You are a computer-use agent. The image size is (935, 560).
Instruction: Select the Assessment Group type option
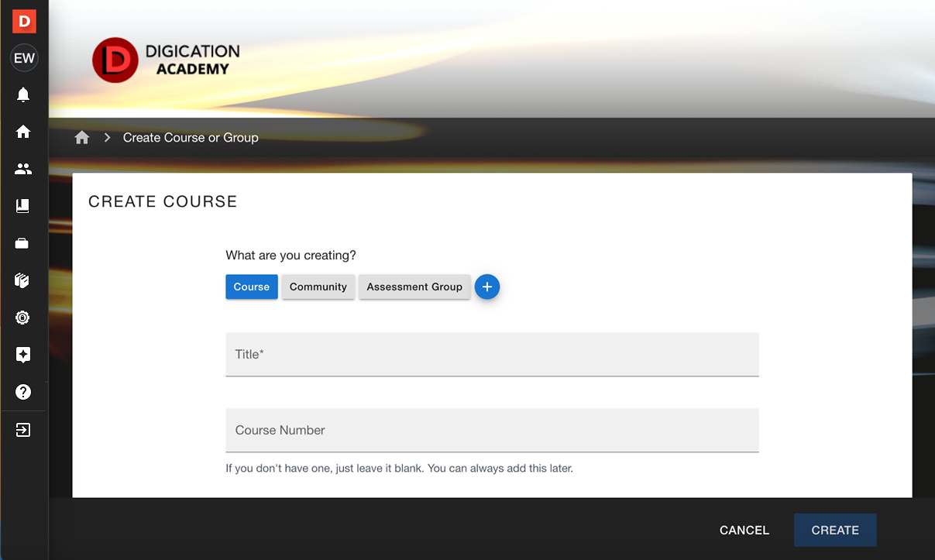click(414, 287)
